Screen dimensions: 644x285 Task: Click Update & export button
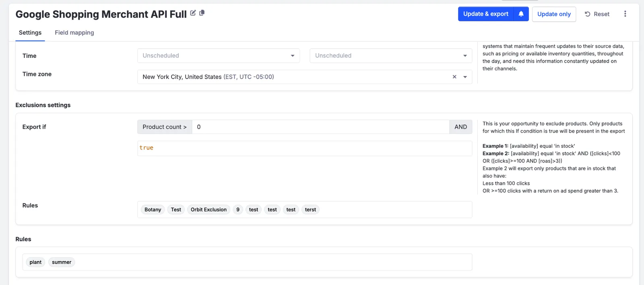(x=486, y=14)
